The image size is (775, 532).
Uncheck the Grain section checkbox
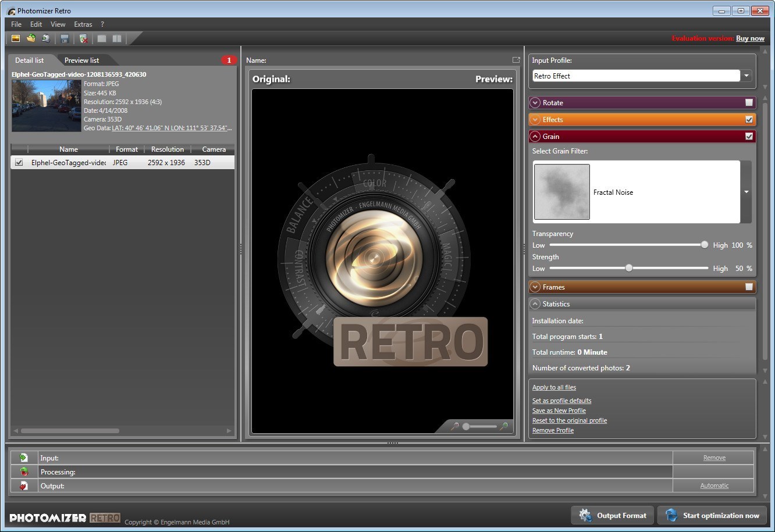[749, 136]
